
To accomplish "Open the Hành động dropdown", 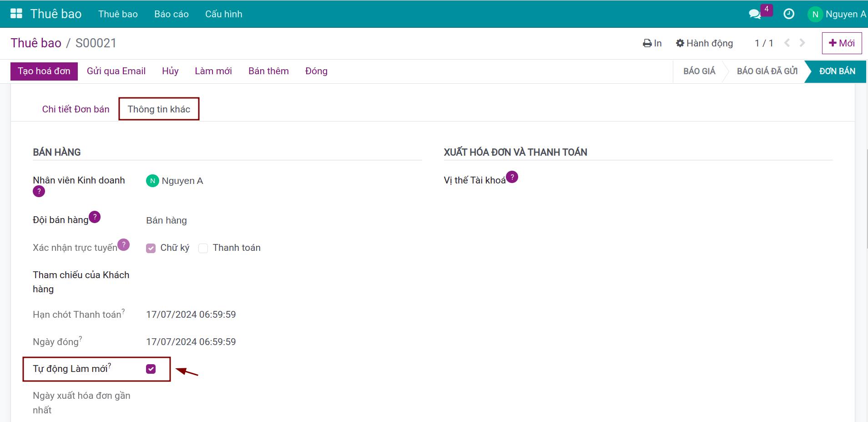I will [x=704, y=43].
